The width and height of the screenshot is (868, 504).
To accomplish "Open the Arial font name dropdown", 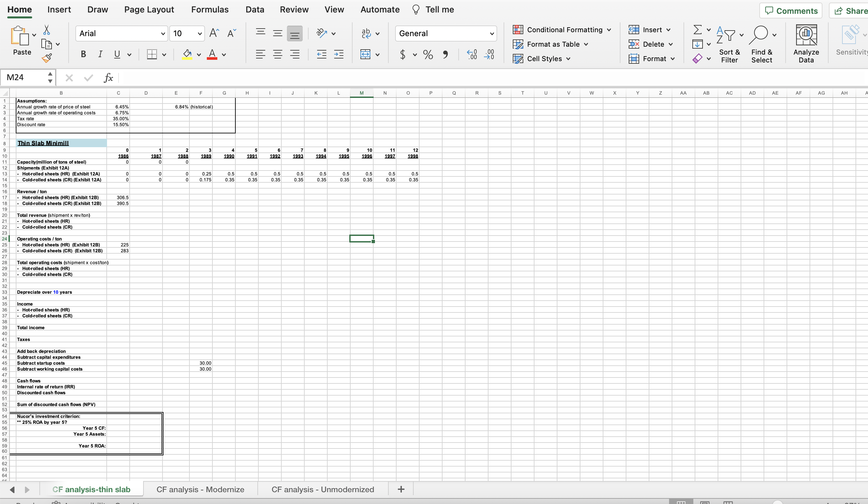I will [162, 34].
